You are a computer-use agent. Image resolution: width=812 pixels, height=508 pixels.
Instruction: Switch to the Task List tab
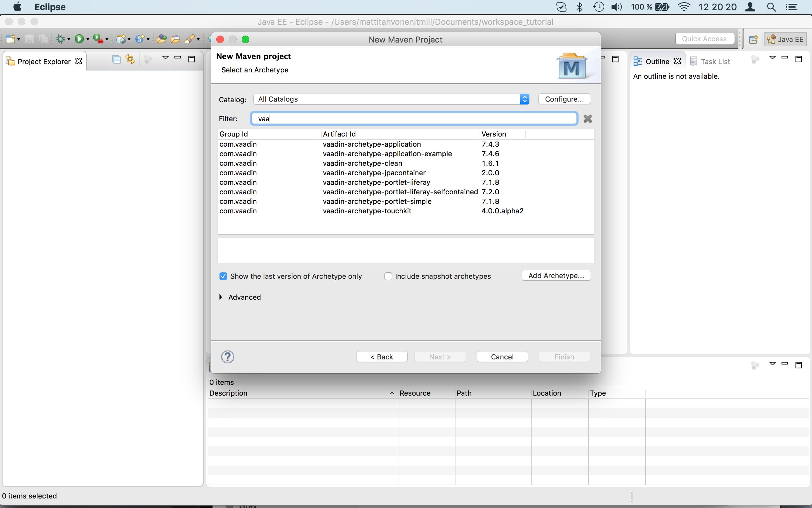coord(710,62)
